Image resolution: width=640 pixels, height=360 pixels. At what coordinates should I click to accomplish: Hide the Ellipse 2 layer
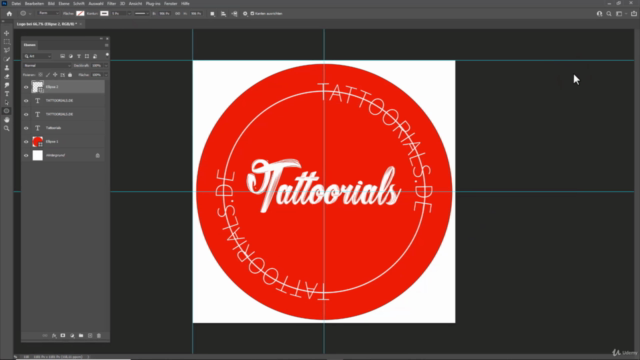point(26,87)
